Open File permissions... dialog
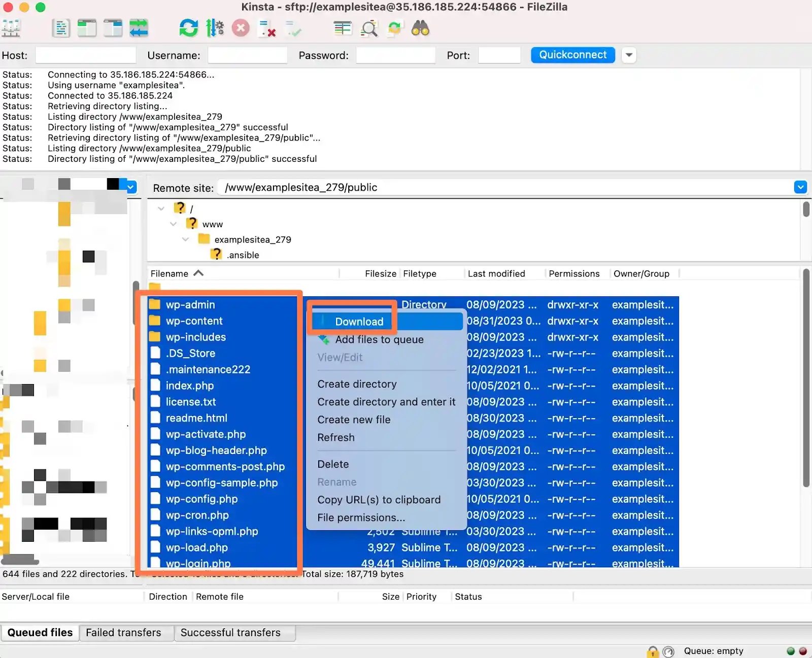The width and height of the screenshot is (812, 658). [x=361, y=517]
